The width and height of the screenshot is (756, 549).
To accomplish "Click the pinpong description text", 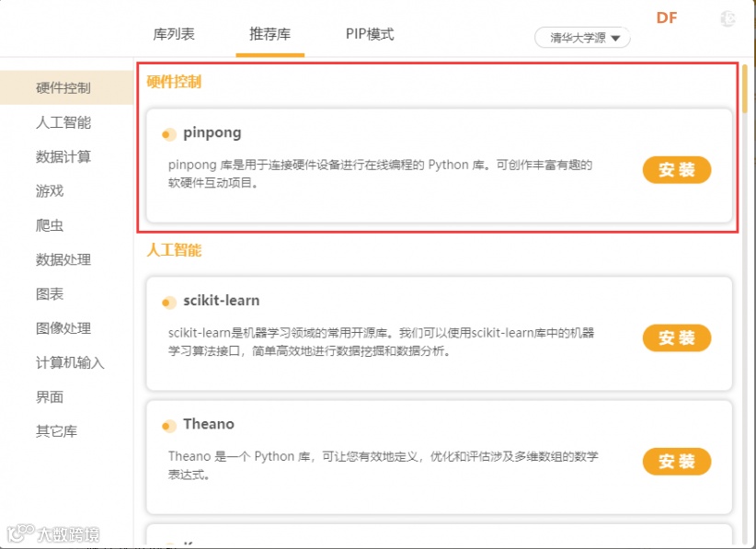I will [x=380, y=174].
